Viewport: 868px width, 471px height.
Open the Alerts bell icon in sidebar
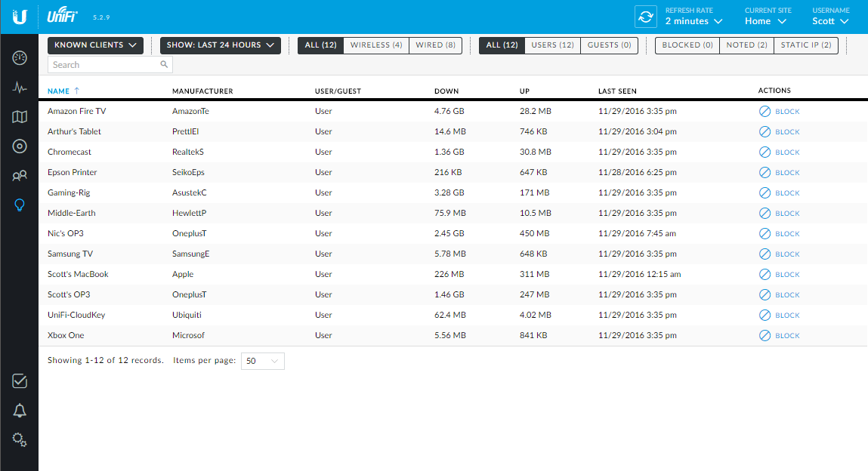(x=20, y=411)
